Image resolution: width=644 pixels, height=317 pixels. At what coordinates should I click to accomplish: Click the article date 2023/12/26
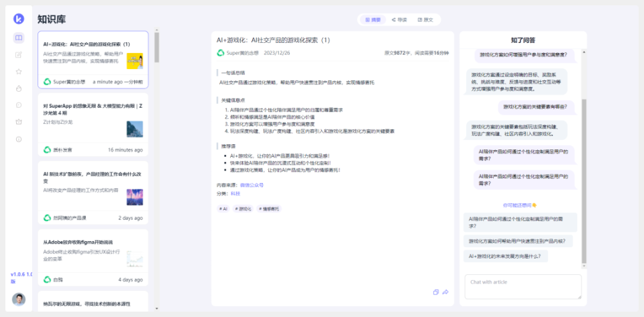point(277,53)
